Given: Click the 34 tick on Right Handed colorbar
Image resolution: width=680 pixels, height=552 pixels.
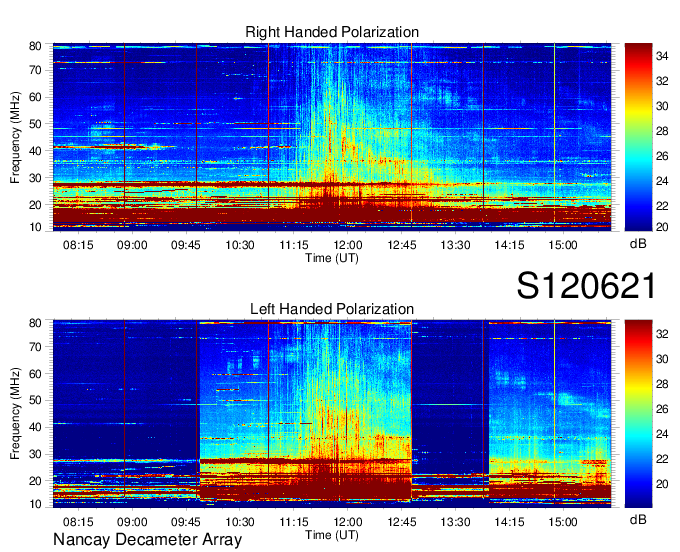Looking at the screenshot, I should click(x=662, y=56).
